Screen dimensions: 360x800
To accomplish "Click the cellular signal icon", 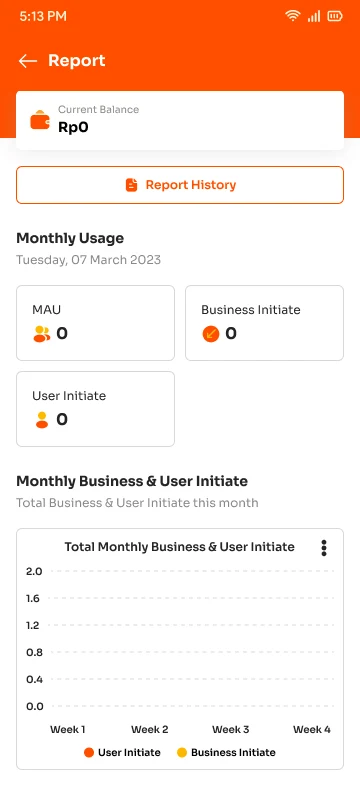I will pos(314,16).
